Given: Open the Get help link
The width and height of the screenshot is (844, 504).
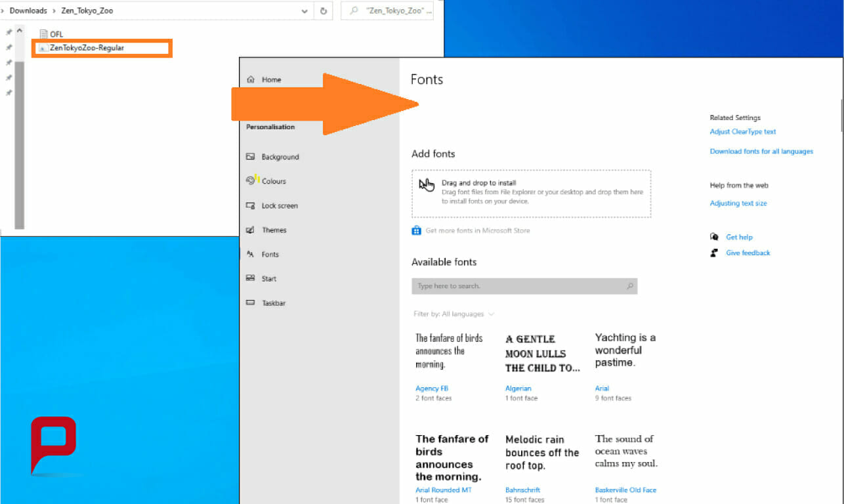Looking at the screenshot, I should pyautogui.click(x=739, y=237).
